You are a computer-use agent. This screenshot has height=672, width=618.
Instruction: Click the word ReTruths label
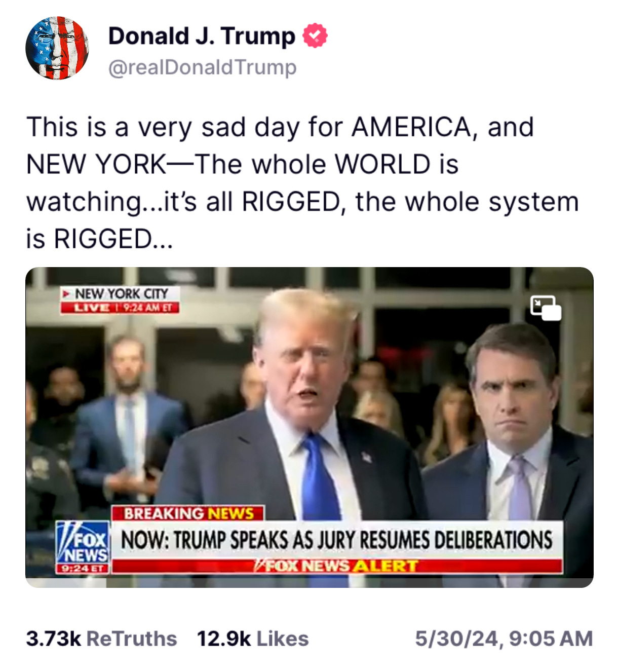pos(132,639)
